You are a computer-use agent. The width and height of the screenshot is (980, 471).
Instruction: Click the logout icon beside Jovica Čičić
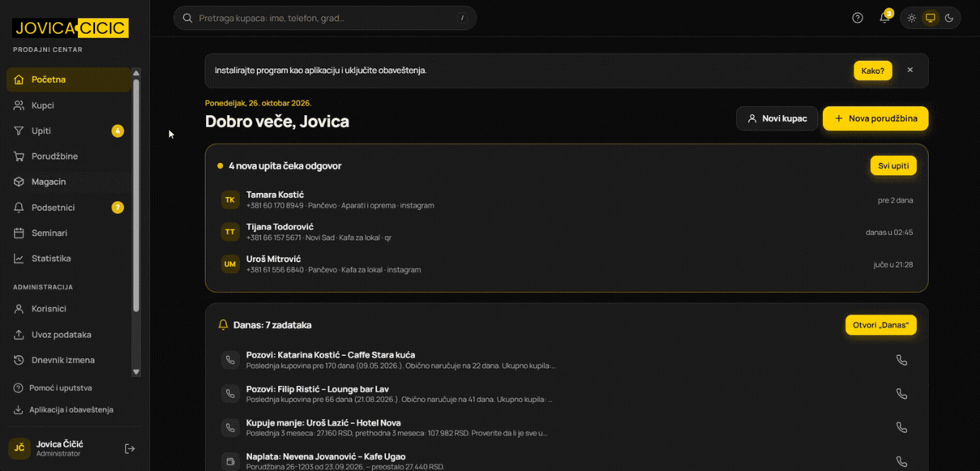click(130, 448)
